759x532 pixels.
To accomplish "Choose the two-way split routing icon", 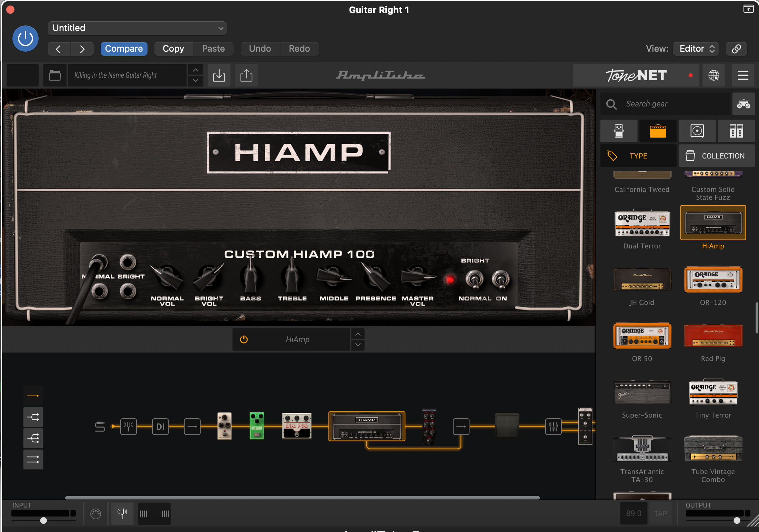I will [33, 417].
